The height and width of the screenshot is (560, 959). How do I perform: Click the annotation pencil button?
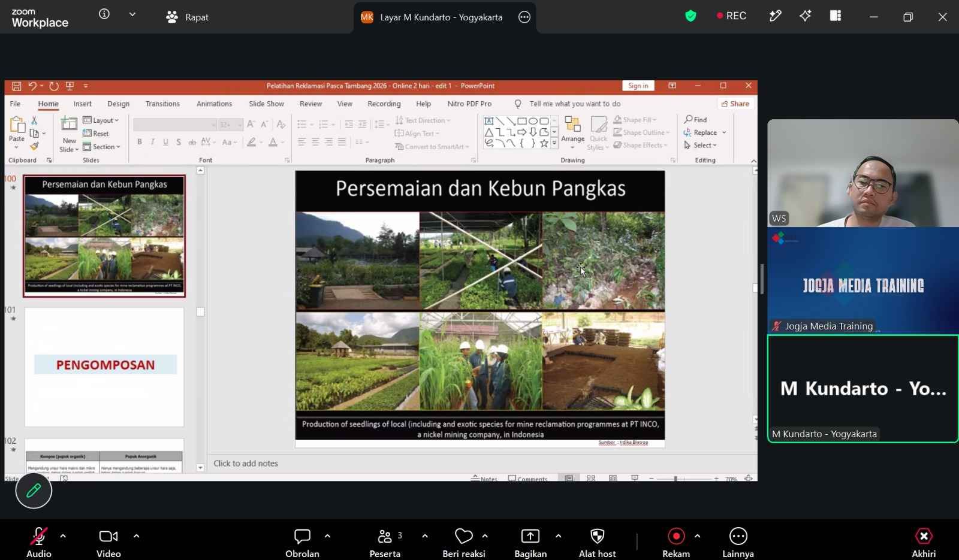(34, 491)
